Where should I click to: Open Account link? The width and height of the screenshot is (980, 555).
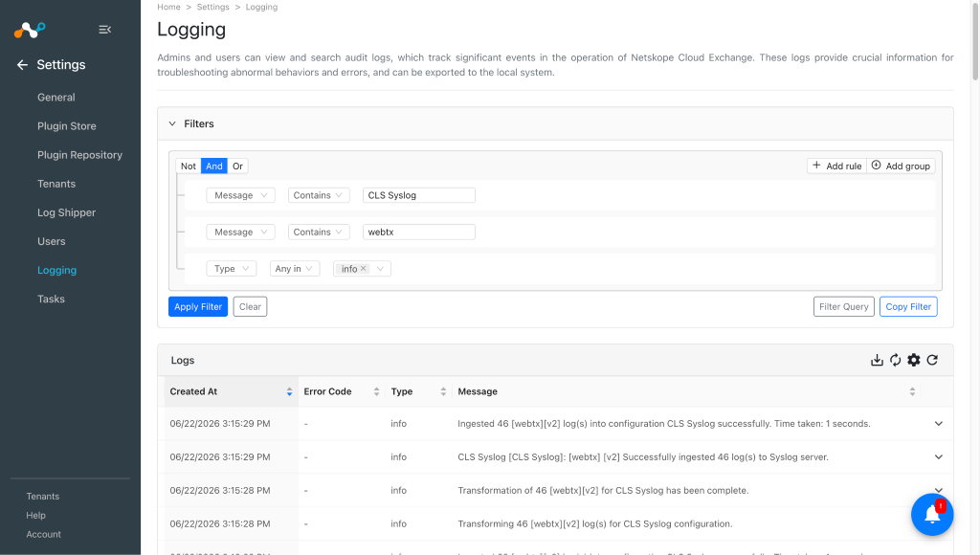pyautogui.click(x=44, y=534)
